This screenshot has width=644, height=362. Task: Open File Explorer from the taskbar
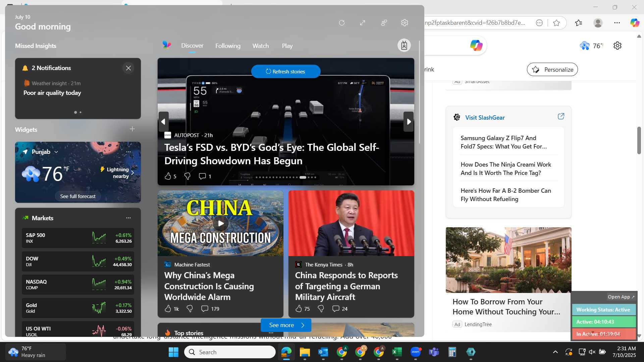(x=305, y=352)
